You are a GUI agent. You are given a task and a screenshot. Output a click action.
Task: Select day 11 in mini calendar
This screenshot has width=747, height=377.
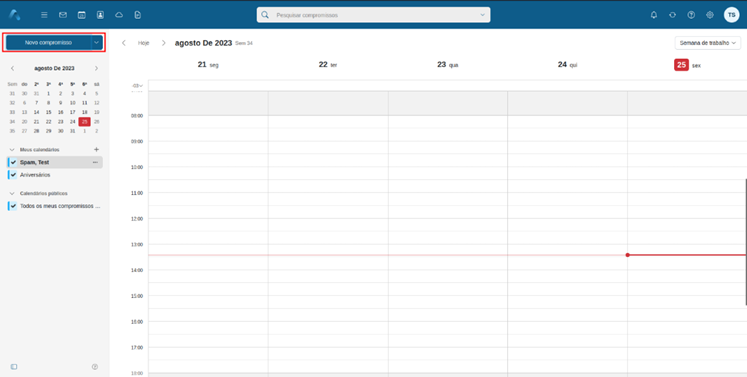pos(84,102)
